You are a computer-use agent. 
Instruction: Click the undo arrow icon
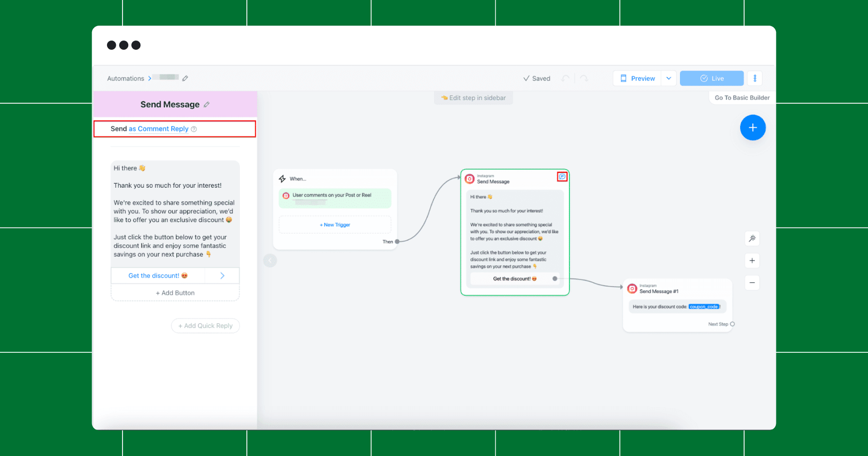[x=566, y=78]
